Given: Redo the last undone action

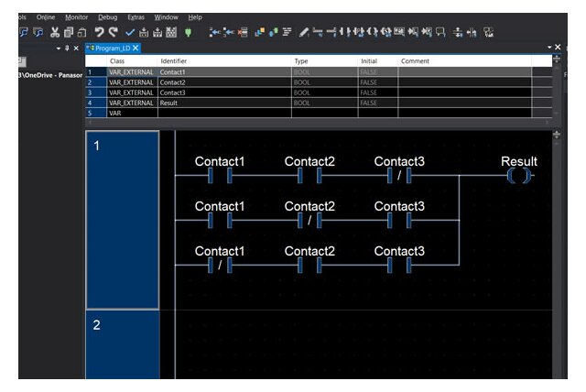Looking at the screenshot, I should tap(113, 32).
